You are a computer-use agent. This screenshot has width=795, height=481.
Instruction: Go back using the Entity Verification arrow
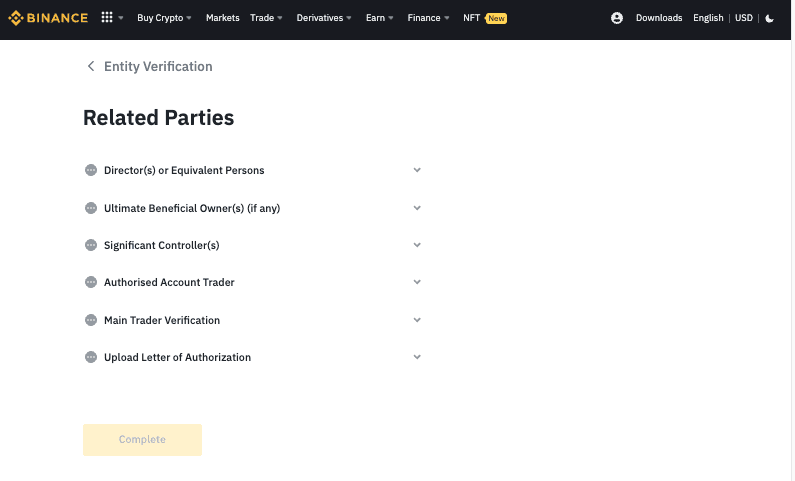click(x=91, y=66)
